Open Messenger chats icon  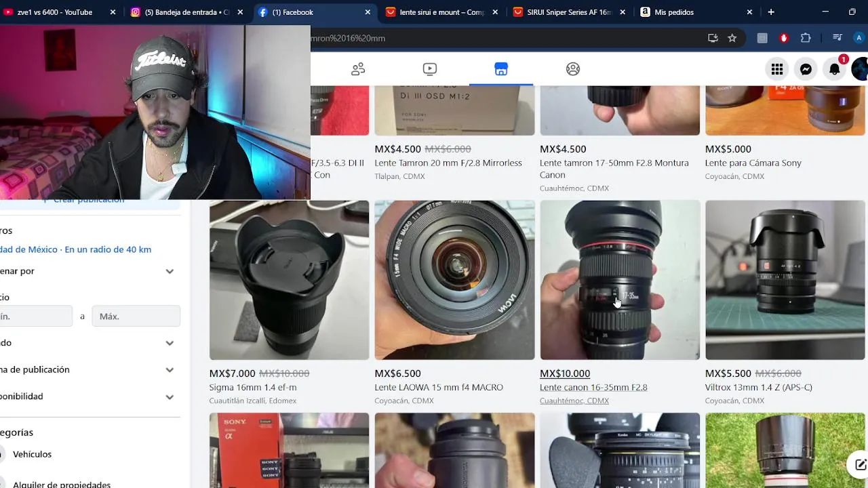pyautogui.click(x=806, y=69)
